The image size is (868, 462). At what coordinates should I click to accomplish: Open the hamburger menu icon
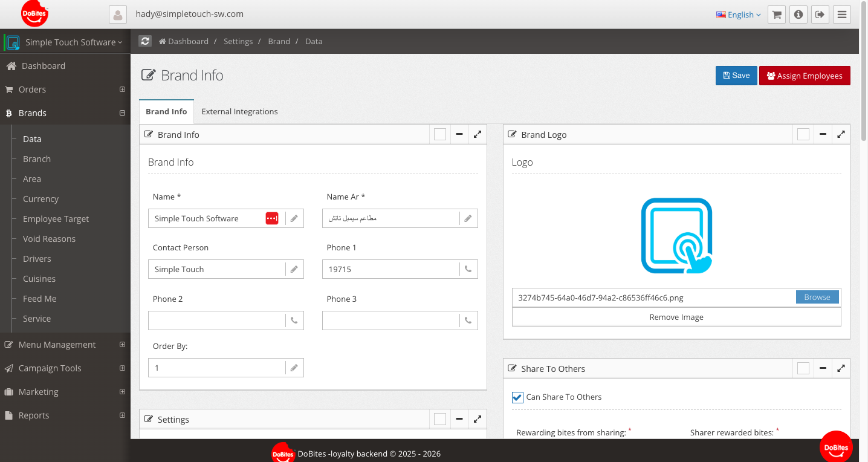tap(841, 15)
